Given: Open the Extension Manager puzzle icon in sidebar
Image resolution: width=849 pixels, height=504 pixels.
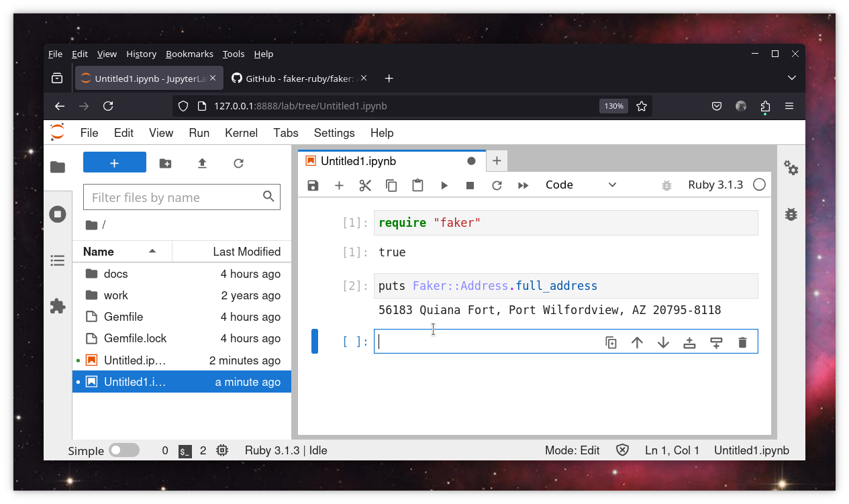Looking at the screenshot, I should pyautogui.click(x=58, y=306).
